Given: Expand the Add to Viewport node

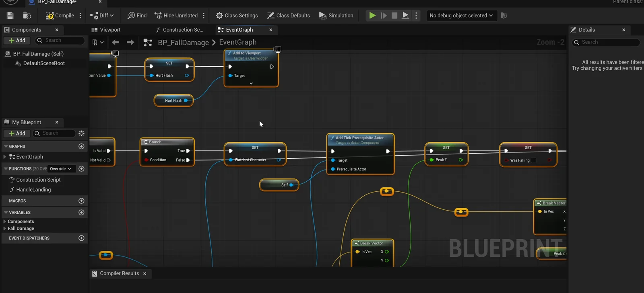Looking at the screenshot, I should click(251, 84).
